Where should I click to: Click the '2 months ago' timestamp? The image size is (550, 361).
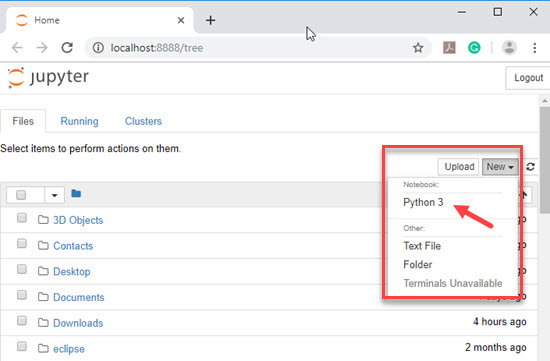click(496, 347)
